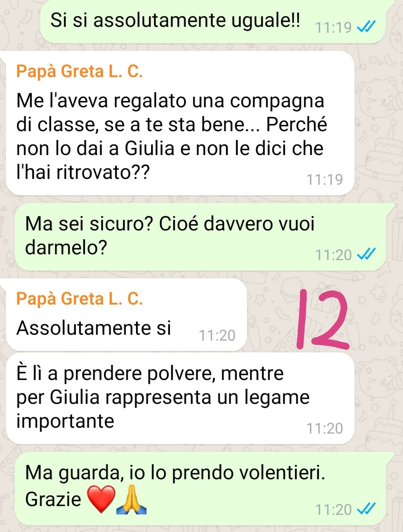The image size is (403, 532).
Task: Click the 11:19 timestamp on the top sent message
Action: 333,28
